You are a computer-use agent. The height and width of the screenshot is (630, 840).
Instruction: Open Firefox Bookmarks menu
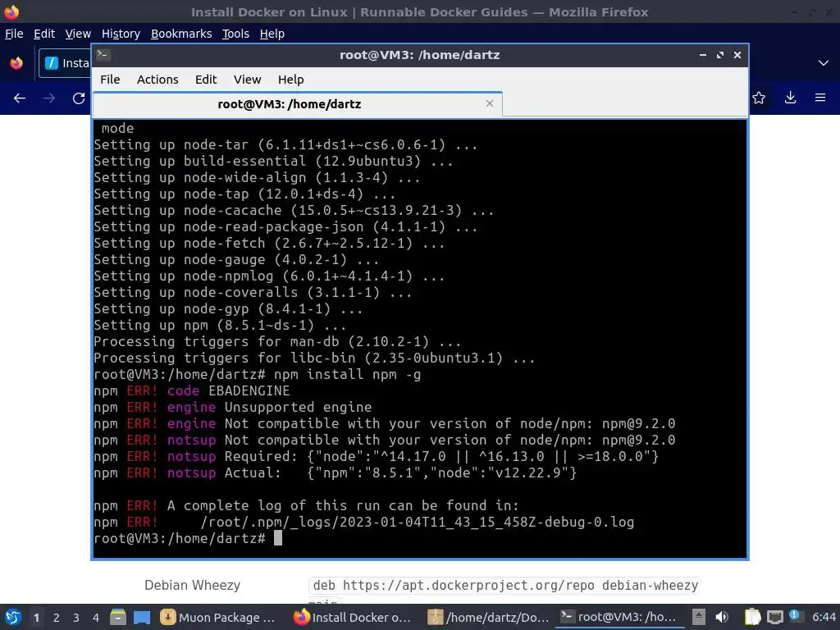coord(181,34)
